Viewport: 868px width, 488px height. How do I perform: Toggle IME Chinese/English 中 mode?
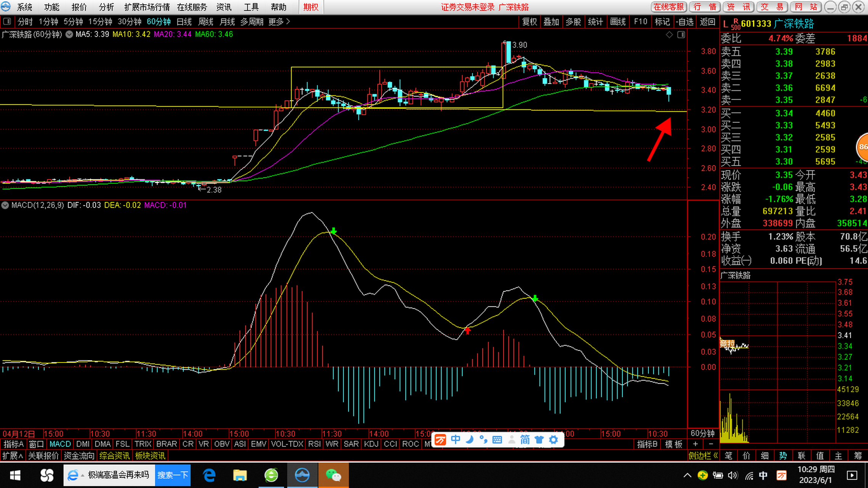click(456, 440)
